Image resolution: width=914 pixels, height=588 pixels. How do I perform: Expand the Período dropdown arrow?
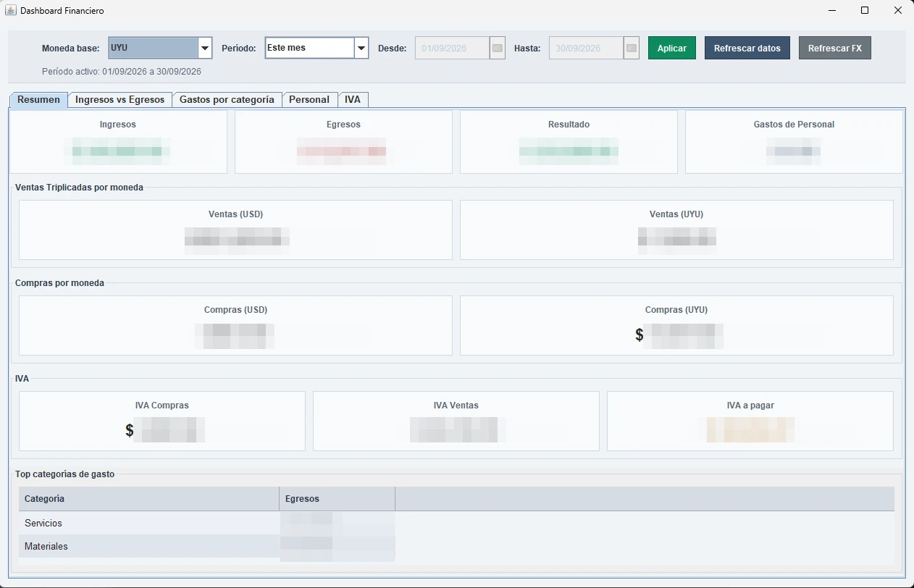(x=361, y=48)
